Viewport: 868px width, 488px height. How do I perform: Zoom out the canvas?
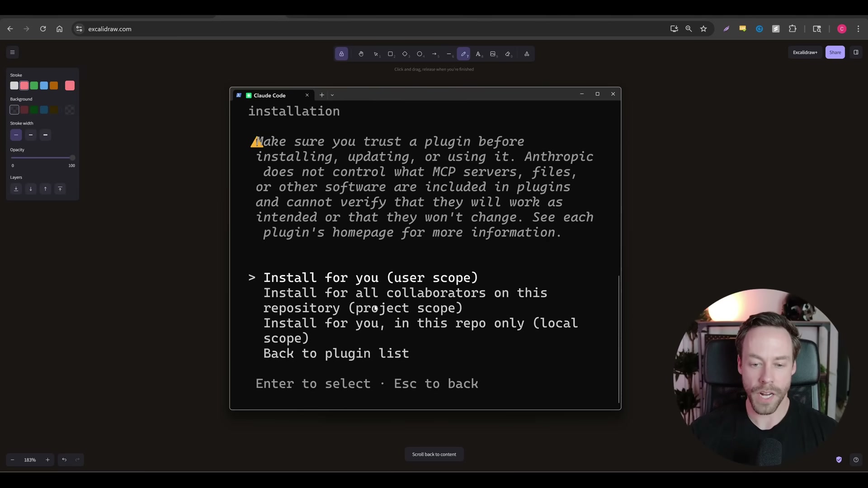point(13,460)
